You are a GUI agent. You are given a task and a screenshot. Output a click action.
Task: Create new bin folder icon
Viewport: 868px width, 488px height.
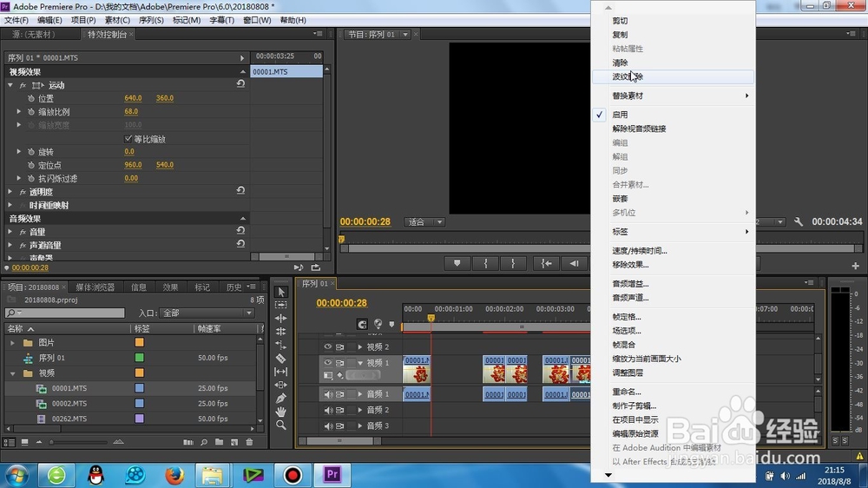(220, 442)
